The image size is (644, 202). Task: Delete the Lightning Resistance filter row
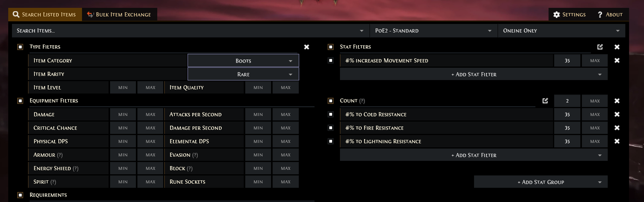(x=617, y=141)
